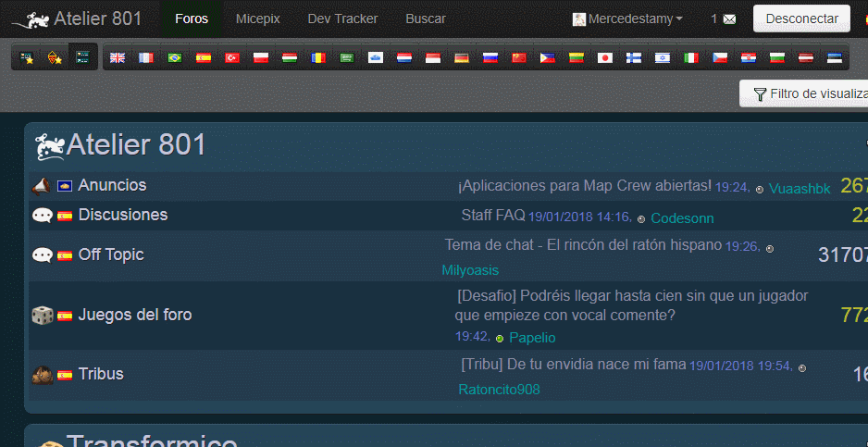
Task: Click the Atelier 801 section heading
Action: (136, 145)
